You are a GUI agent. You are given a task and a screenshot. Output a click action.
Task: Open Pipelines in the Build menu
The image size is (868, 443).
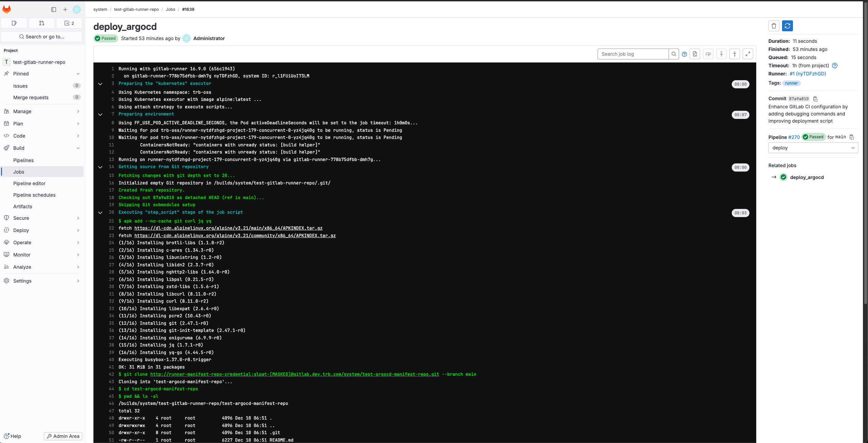(x=23, y=160)
